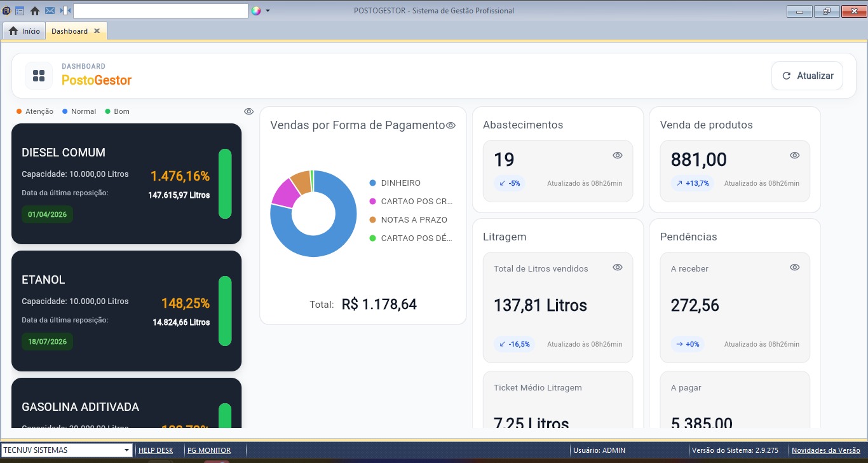This screenshot has width=868, height=463.
Task: Toggle eye icon on Venda de produtos card
Action: pos(795,155)
